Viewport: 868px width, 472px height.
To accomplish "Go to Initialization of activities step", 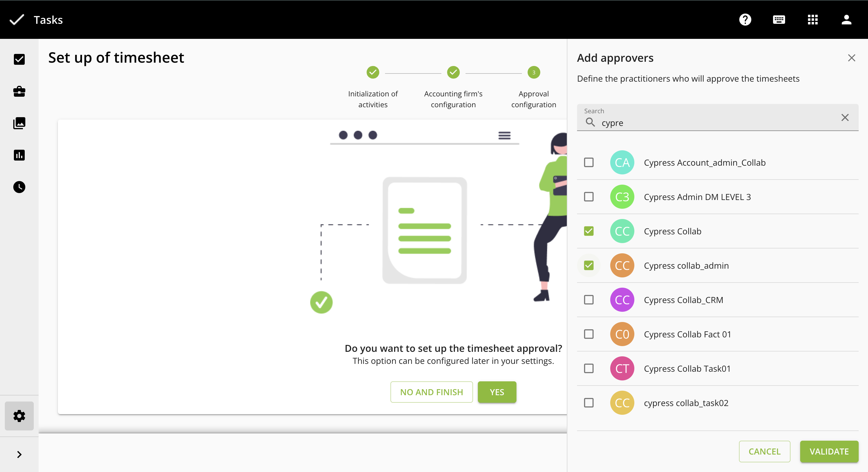I will pos(373,72).
